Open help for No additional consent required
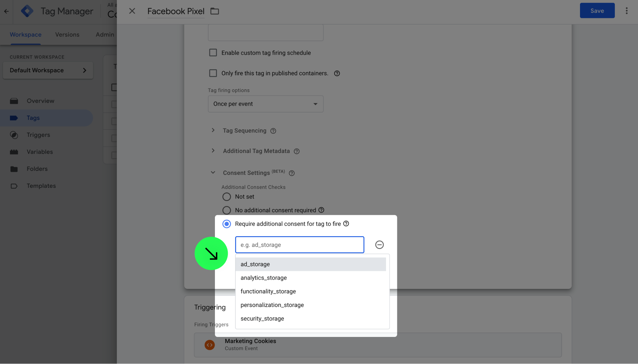 click(321, 210)
